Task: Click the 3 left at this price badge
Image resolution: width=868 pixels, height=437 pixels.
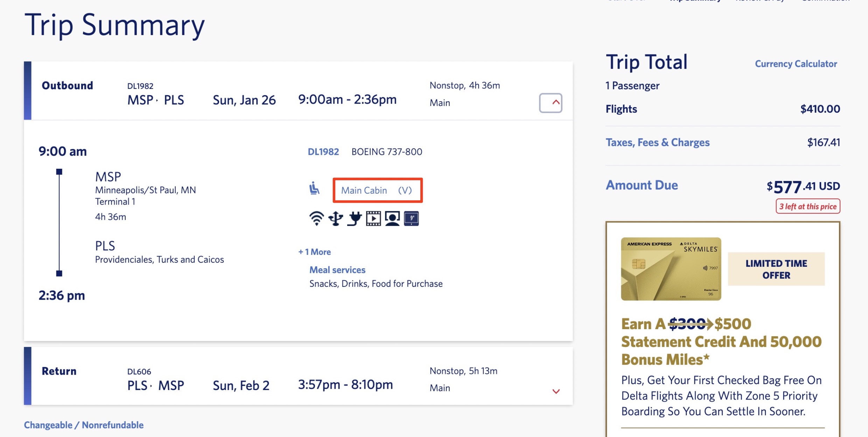Action: (x=808, y=206)
